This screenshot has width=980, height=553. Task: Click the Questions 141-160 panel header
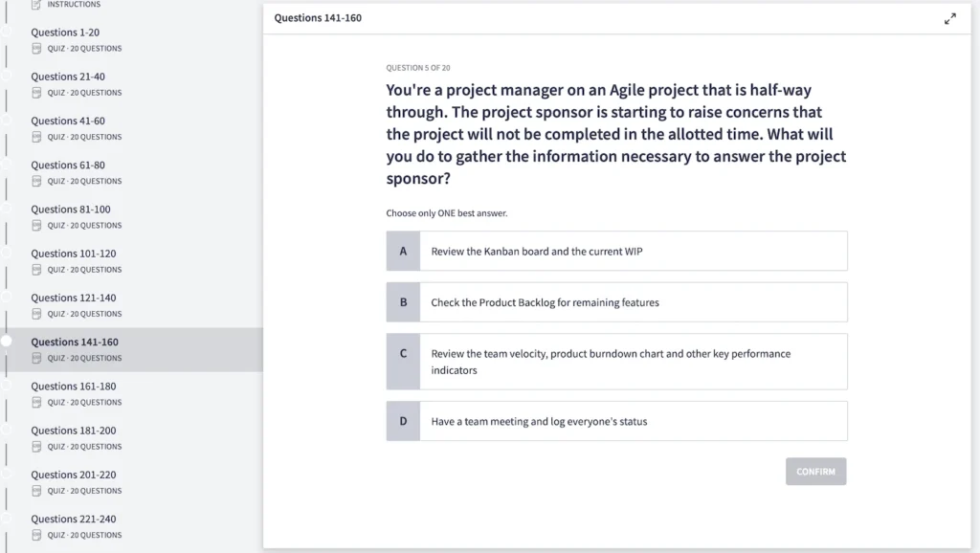pyautogui.click(x=318, y=17)
